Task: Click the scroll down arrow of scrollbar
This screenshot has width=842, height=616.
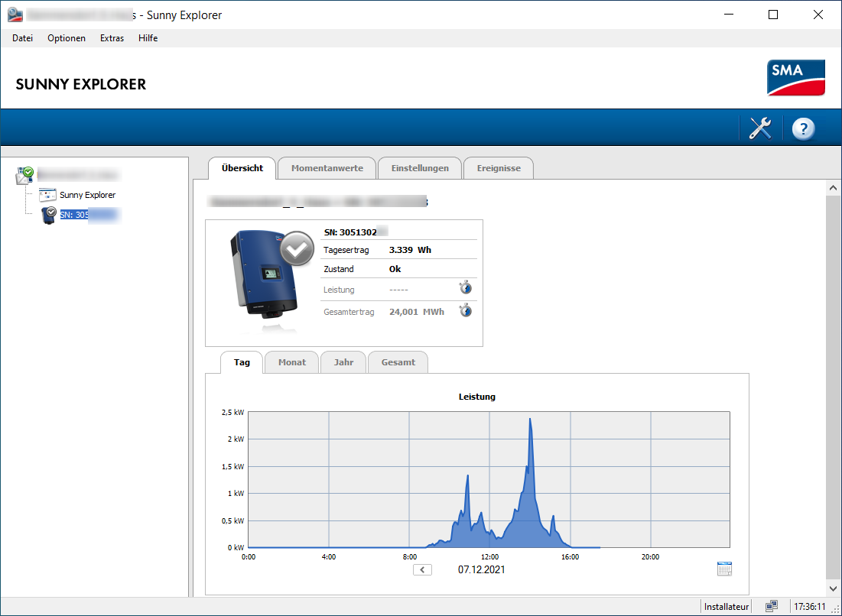Action: point(833,588)
